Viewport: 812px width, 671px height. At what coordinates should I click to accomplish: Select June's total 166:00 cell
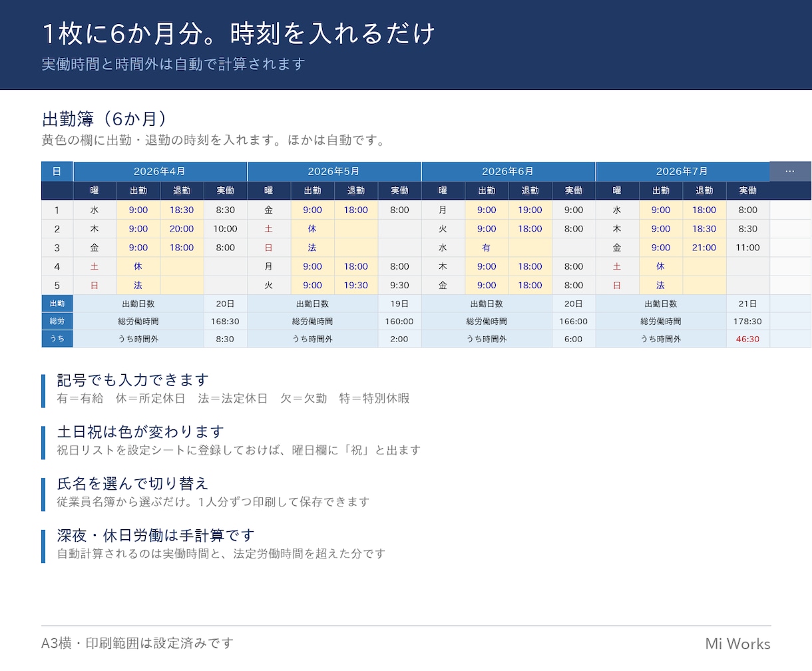click(574, 321)
